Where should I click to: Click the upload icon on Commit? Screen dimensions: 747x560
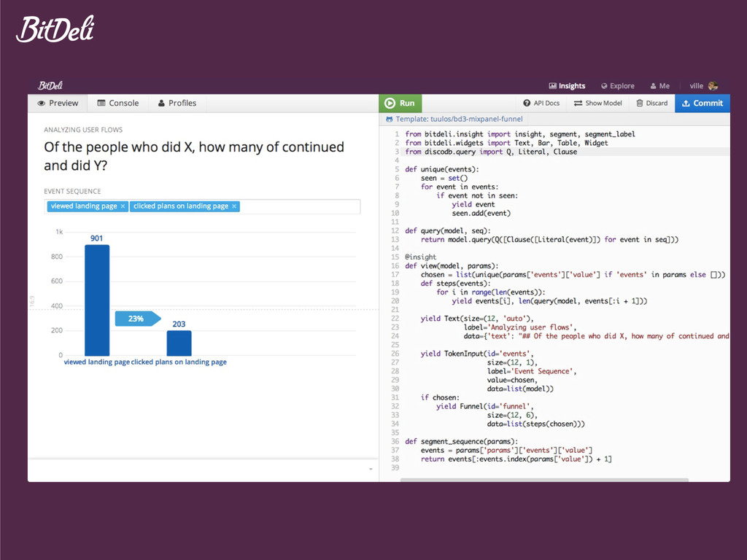(686, 104)
